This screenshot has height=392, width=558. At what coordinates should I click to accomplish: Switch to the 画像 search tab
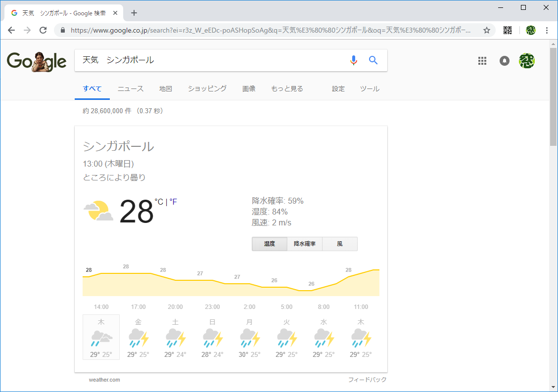(249, 88)
